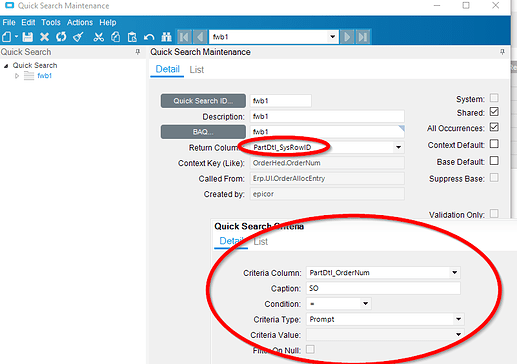Expand the fwb1 tree node

17,76
